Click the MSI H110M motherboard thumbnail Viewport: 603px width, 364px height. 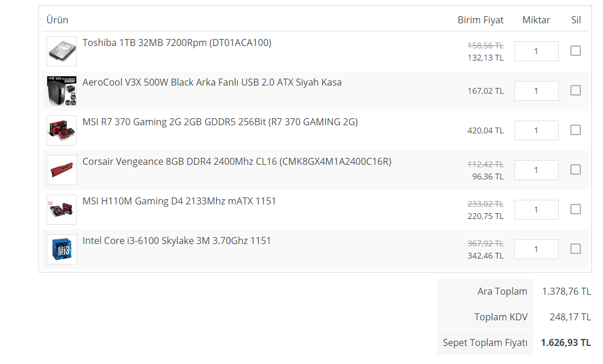point(62,210)
